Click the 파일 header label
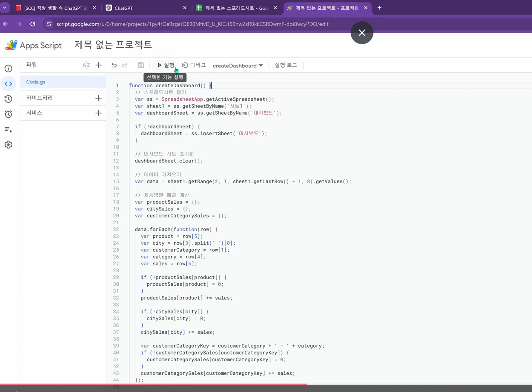The width and height of the screenshot is (532, 392). click(x=31, y=65)
